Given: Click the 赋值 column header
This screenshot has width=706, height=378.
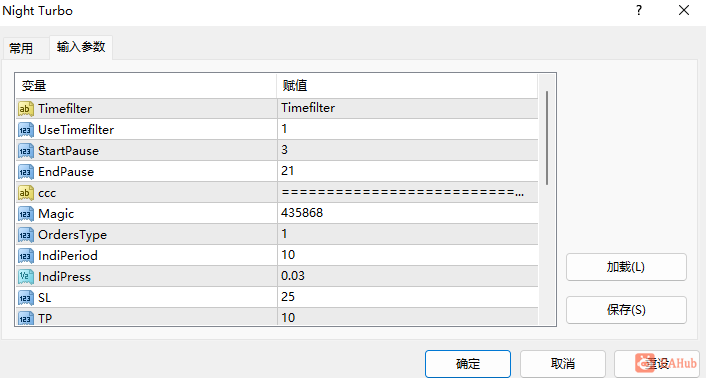Looking at the screenshot, I should [407, 86].
